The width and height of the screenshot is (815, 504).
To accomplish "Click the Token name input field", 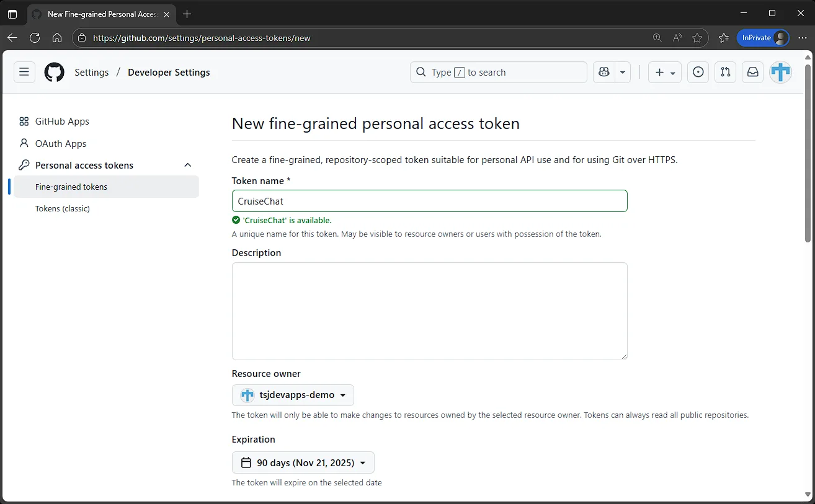I will [429, 201].
